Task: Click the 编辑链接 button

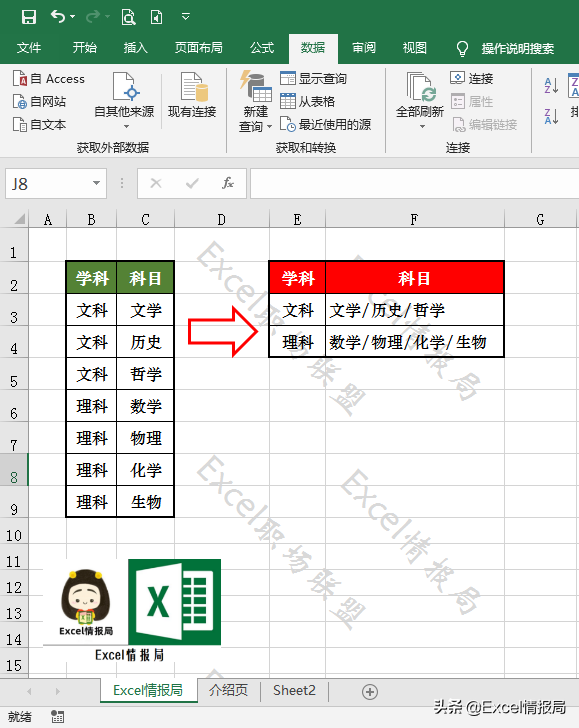Action: [484, 124]
